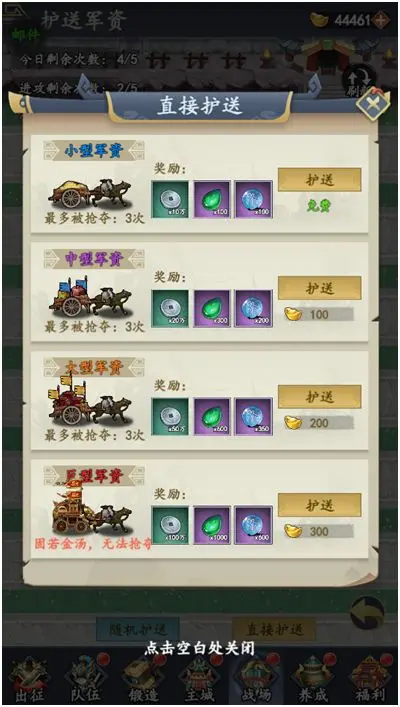The width and height of the screenshot is (400, 707).
Task: Click the back arrow icon
Action: [368, 613]
